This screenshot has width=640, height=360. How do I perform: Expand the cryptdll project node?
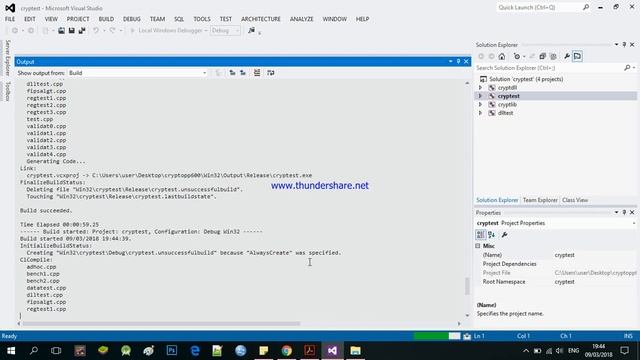pyautogui.click(x=480, y=88)
